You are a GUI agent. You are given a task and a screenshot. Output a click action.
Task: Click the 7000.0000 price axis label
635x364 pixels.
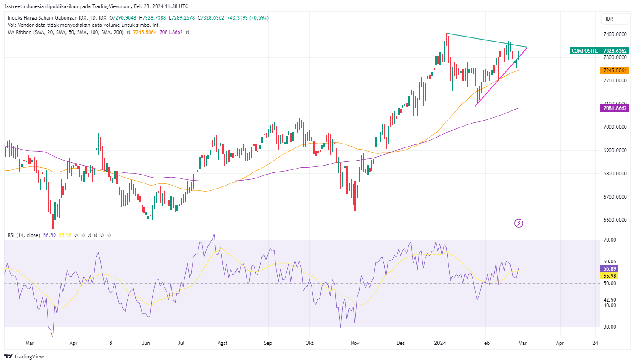pos(615,127)
